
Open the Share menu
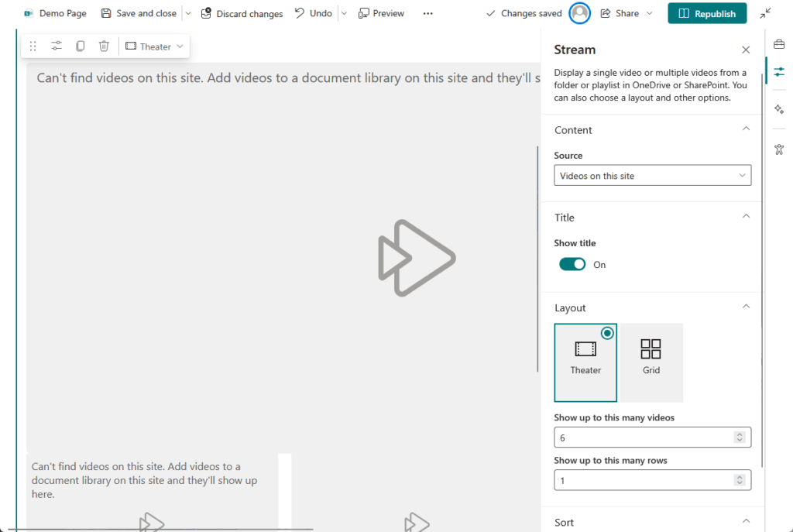click(626, 13)
